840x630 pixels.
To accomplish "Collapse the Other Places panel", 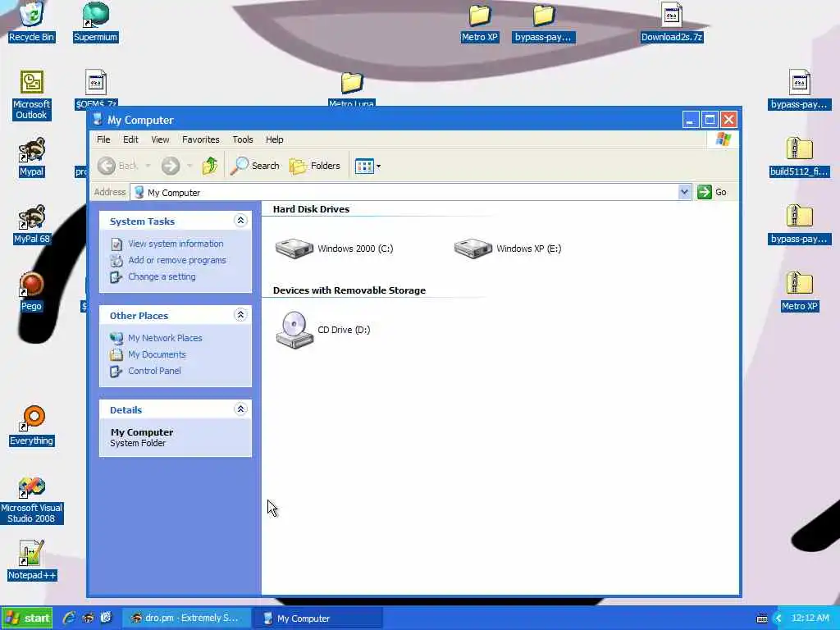I will 240,315.
